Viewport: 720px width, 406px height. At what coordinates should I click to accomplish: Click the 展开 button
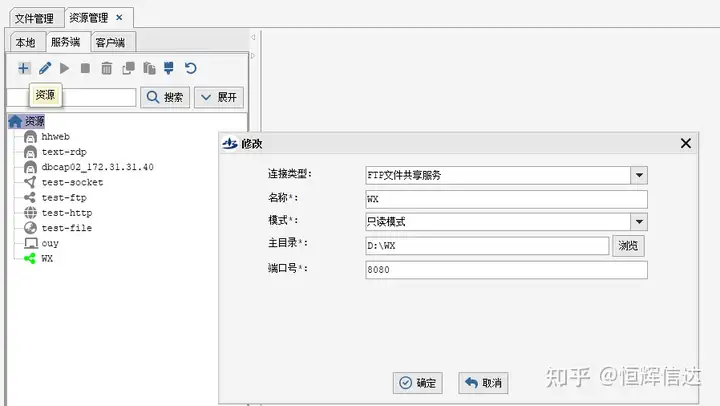[x=219, y=97]
